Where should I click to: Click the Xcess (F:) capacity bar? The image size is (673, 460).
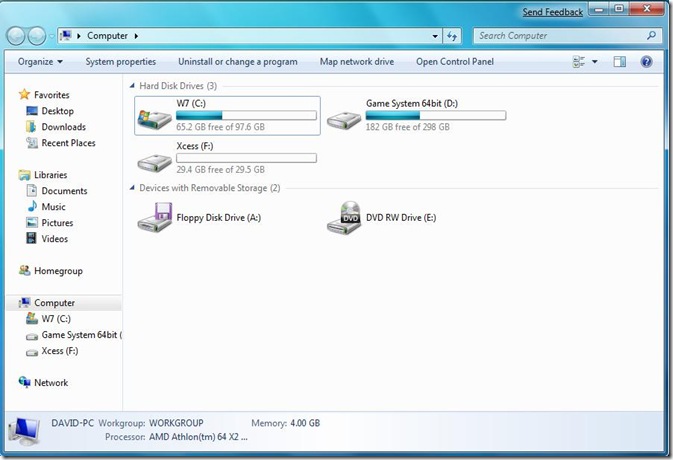pyautogui.click(x=246, y=158)
